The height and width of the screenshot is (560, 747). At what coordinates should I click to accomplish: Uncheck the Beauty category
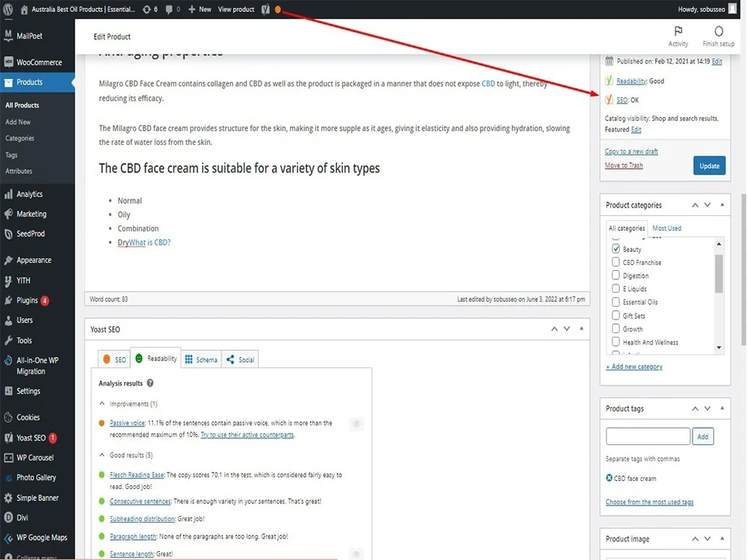click(x=616, y=249)
